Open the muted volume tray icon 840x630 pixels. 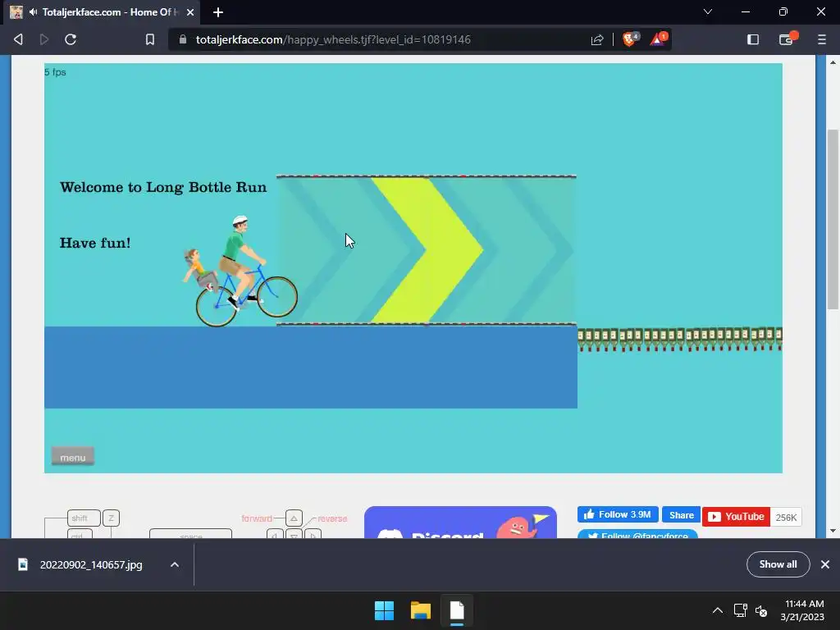(x=761, y=610)
